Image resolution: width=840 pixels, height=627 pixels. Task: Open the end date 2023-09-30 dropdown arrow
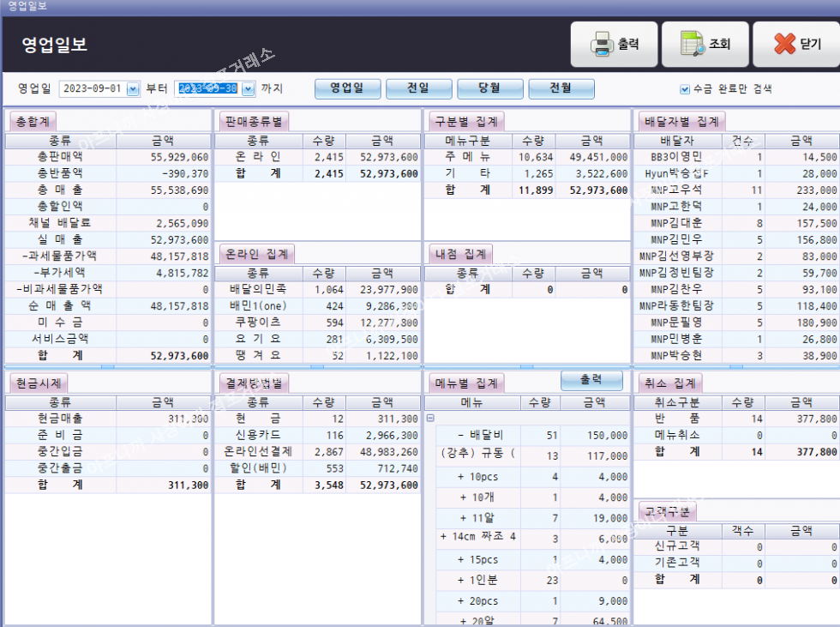[x=248, y=88]
